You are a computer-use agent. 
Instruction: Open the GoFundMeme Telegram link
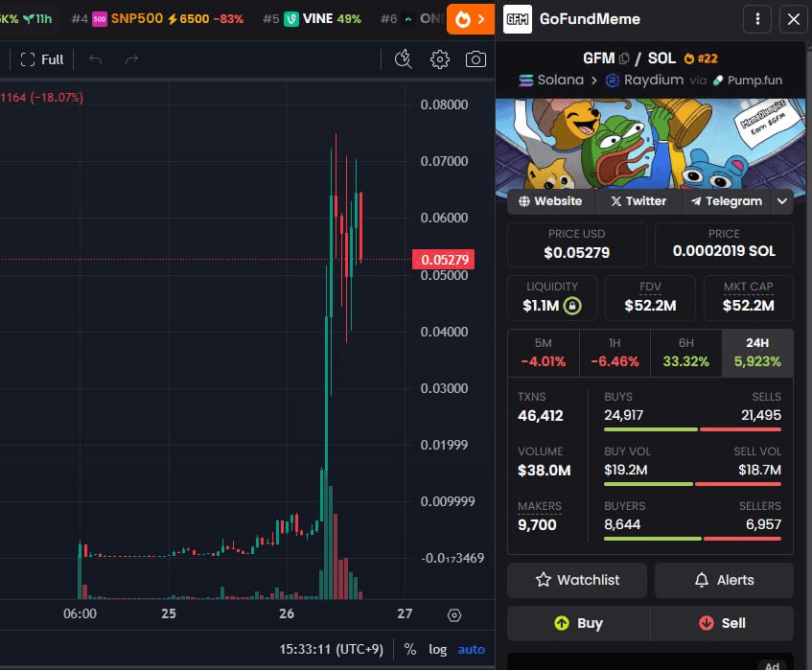pos(726,201)
